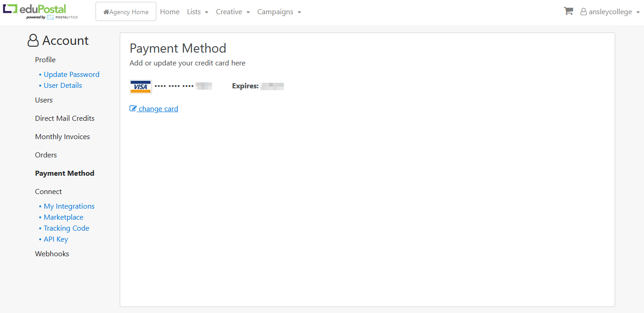Click the Agency Home button

click(126, 11)
